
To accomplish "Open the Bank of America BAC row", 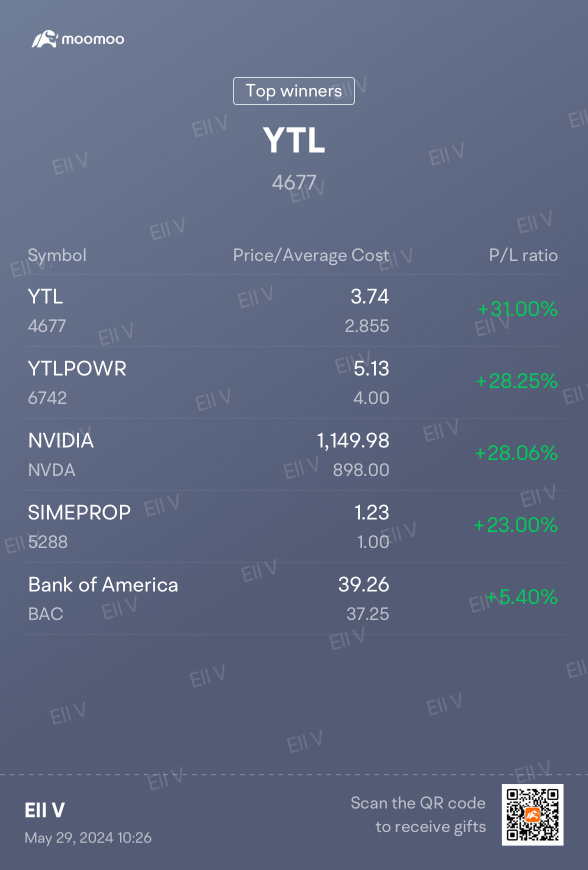I will point(293,599).
